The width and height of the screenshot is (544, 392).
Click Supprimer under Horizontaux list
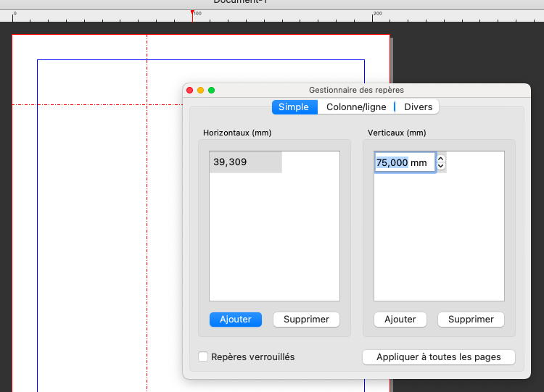click(306, 320)
